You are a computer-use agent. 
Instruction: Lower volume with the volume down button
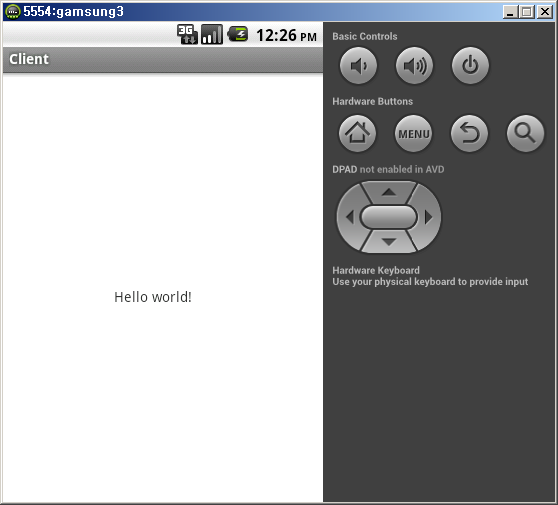tap(358, 65)
